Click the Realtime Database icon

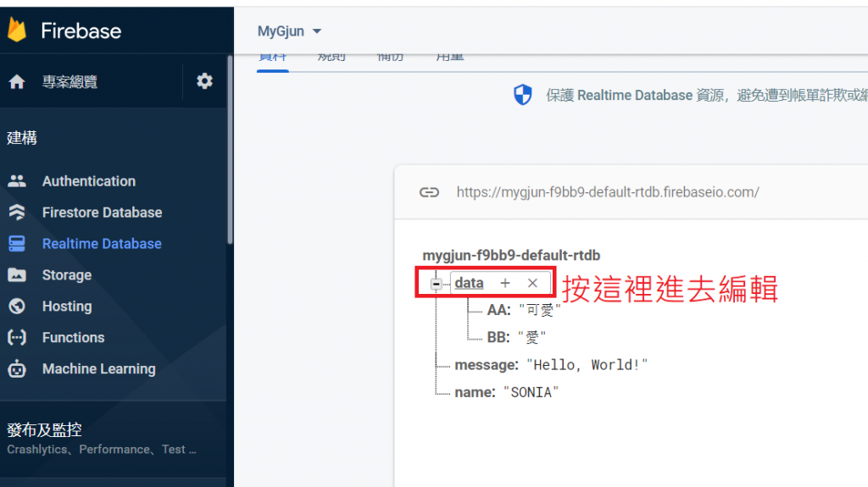point(17,244)
